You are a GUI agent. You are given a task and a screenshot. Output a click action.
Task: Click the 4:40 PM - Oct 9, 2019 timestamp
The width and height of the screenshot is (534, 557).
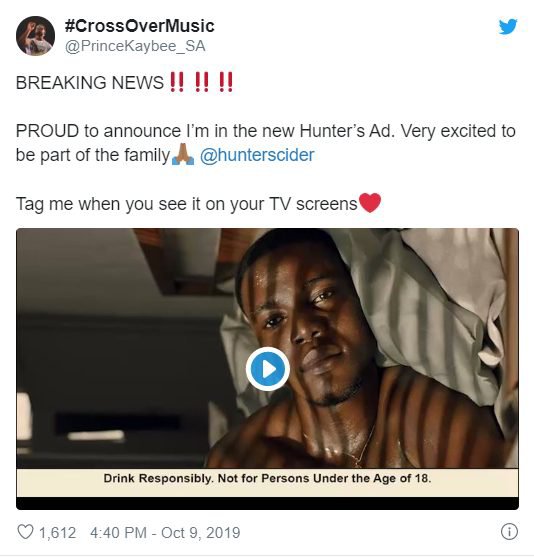[165, 532]
